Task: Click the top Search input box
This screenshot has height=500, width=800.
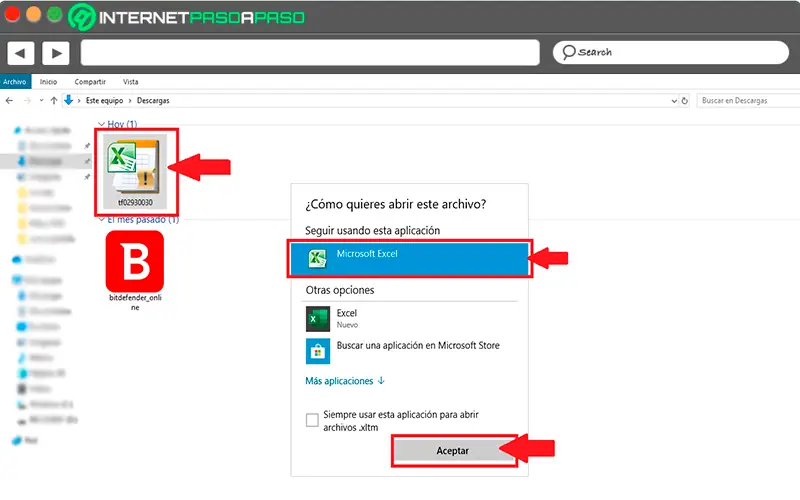Action: click(671, 53)
